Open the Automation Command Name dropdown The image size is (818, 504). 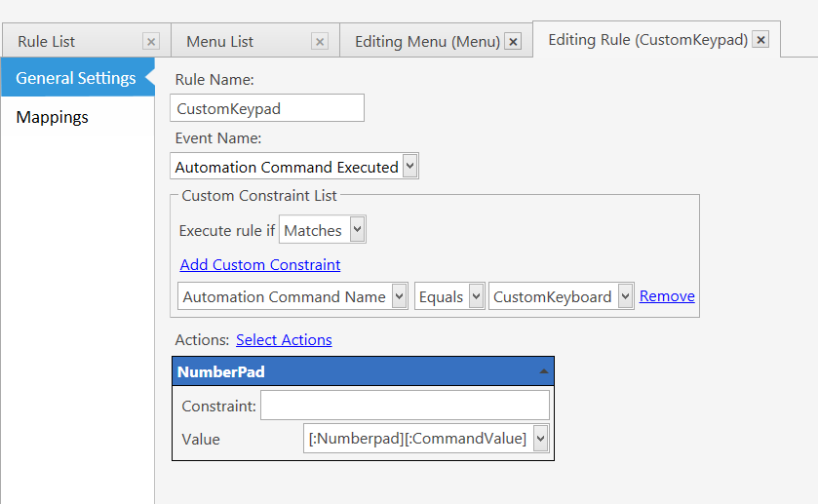pos(399,296)
